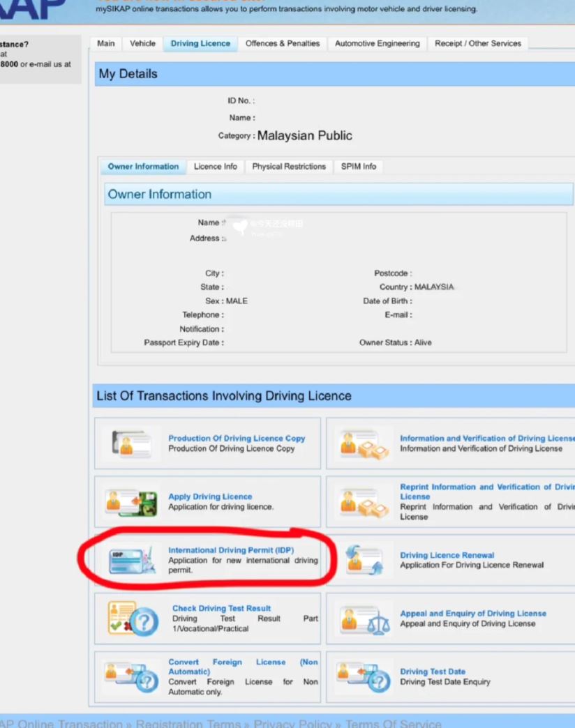Switch to Offences & Penalties tab

(x=282, y=43)
